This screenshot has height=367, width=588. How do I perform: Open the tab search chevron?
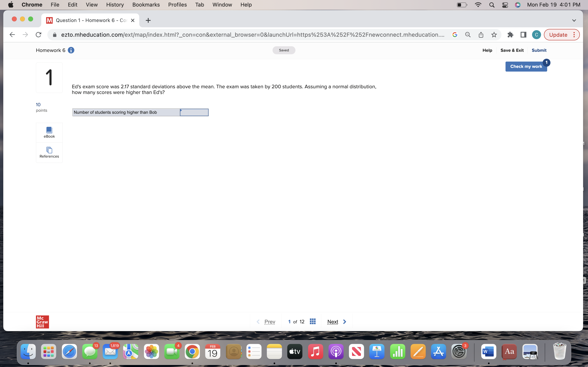pos(574,20)
